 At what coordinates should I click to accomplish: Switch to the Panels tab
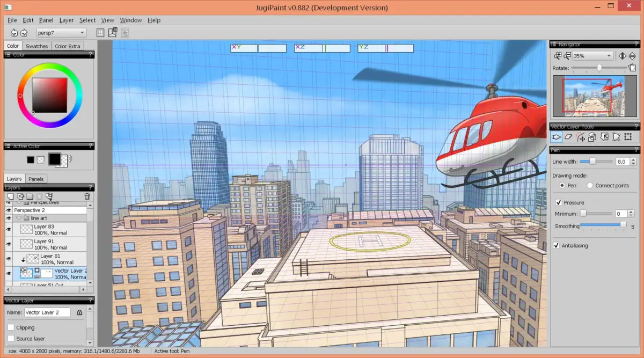tap(36, 179)
